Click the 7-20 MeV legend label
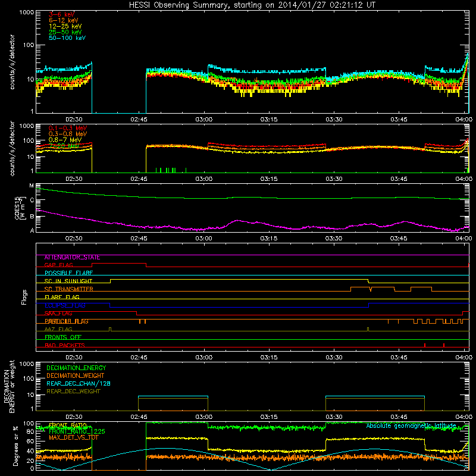 [x=64, y=146]
